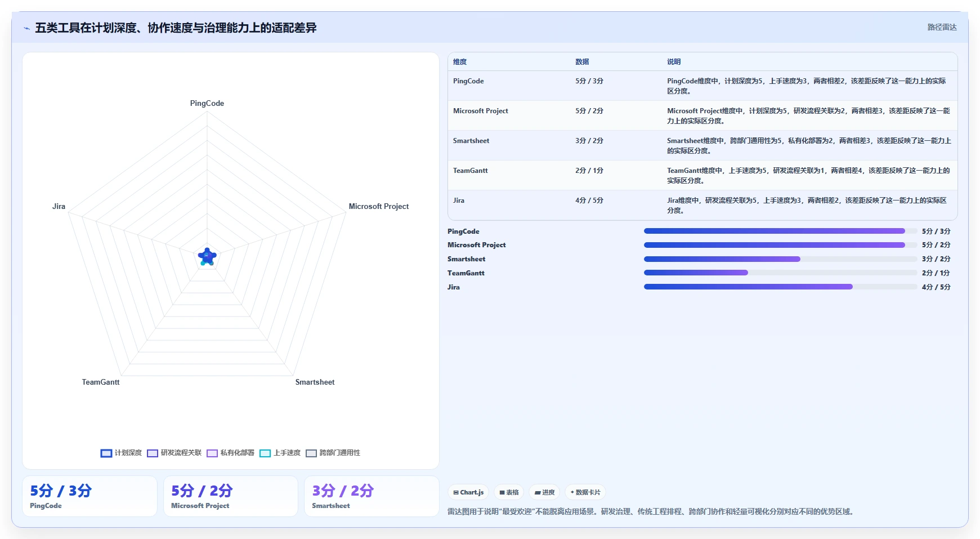
Task: Click the Smartsheet radar axis label
Action: [315, 382]
